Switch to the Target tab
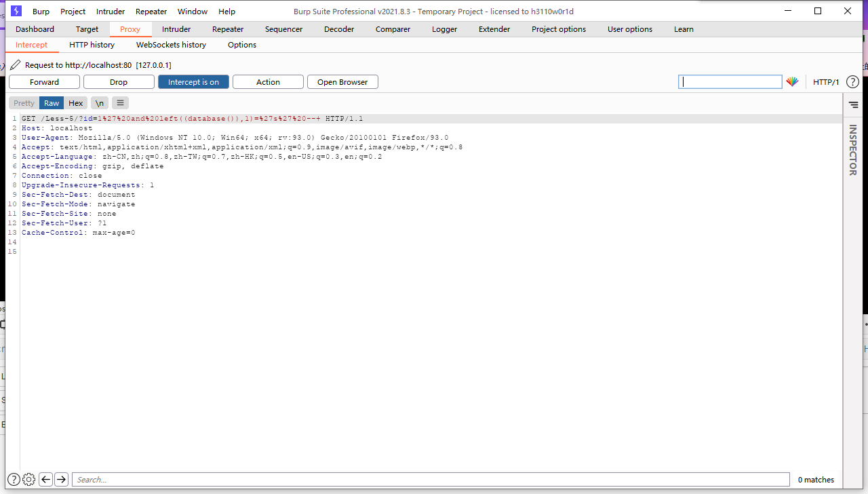This screenshot has width=868, height=494. coord(87,29)
